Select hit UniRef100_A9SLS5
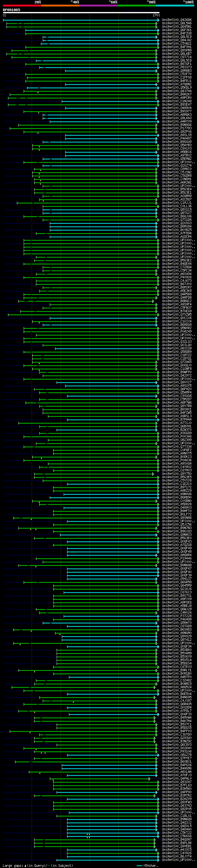Image resolution: width=197 pixels, height=868 pixels. click(x=177, y=135)
